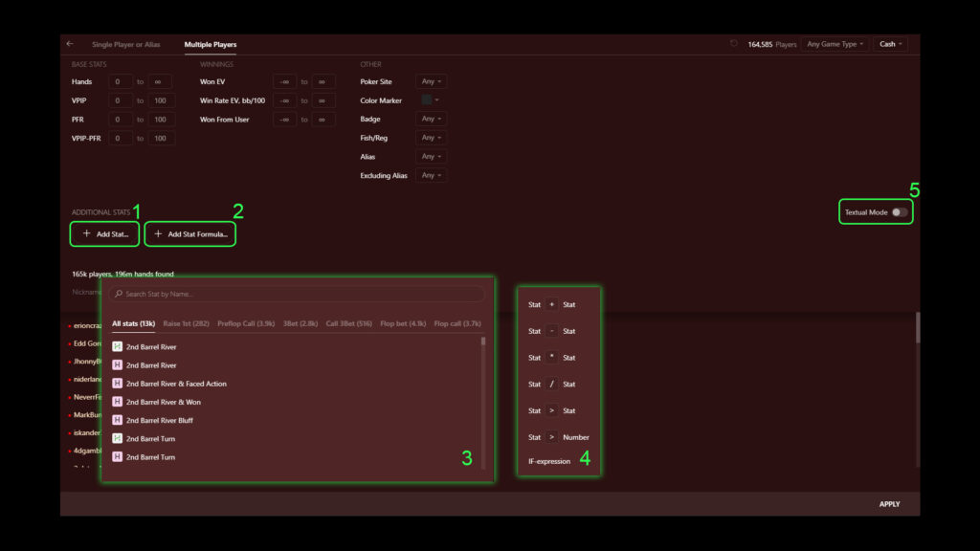Open the Excluding Alias dropdown
This screenshot has height=551, width=980.
pos(432,175)
